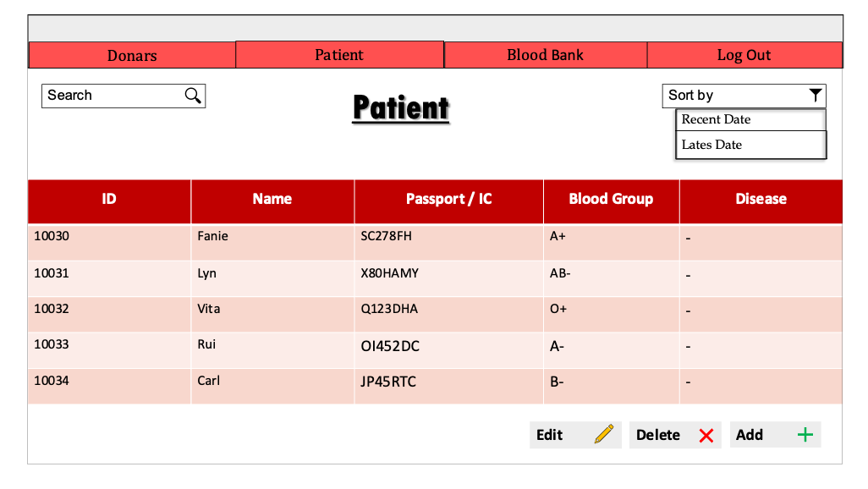Switch to the Donars tab
This screenshot has height=489, width=868.
pyautogui.click(x=132, y=56)
